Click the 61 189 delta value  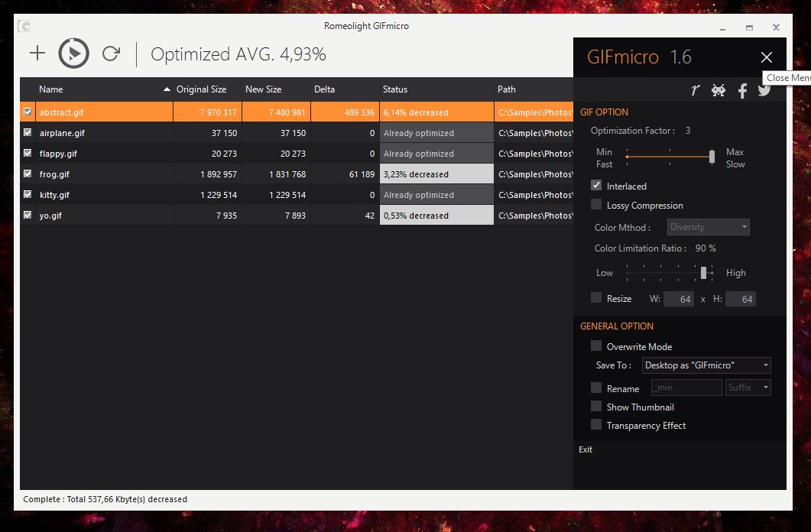click(362, 174)
